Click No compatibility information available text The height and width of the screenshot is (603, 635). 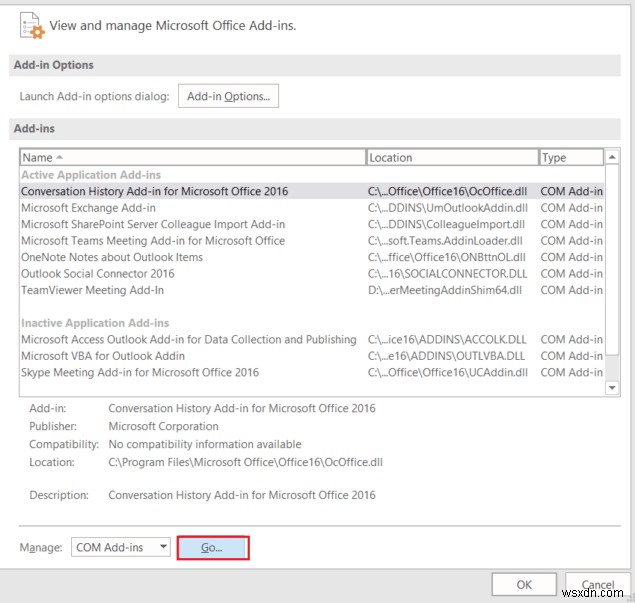pos(205,444)
